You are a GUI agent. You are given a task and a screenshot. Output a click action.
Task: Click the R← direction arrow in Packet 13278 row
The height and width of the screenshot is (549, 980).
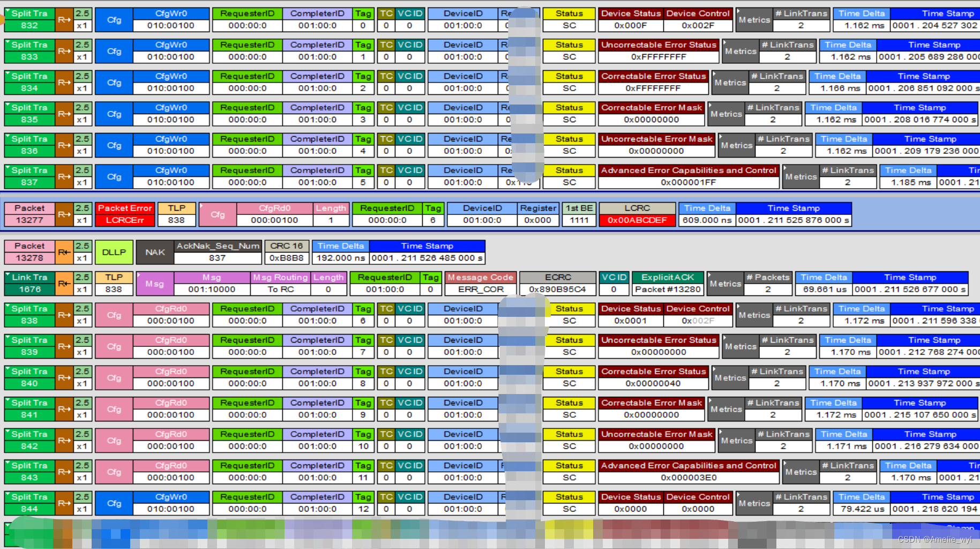(x=64, y=252)
